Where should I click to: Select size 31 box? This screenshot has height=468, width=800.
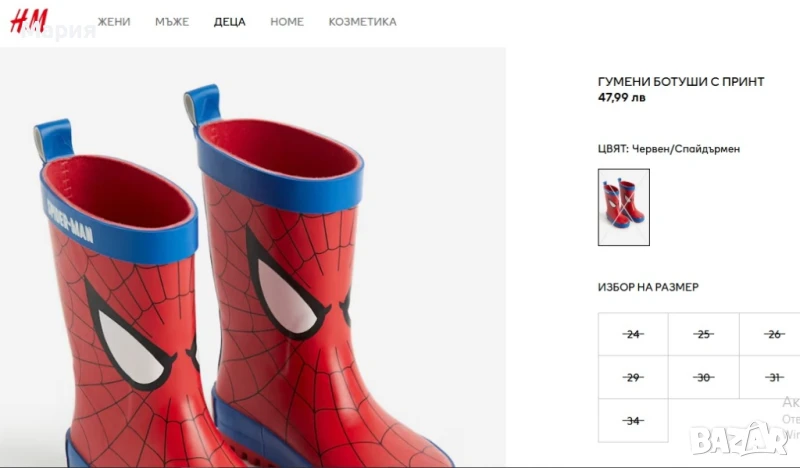[x=773, y=377]
